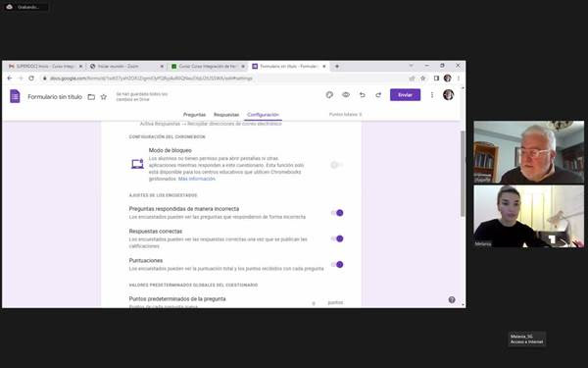Screen dimensions: 588x368
Task: Move form to folder icon
Action: 91,97
